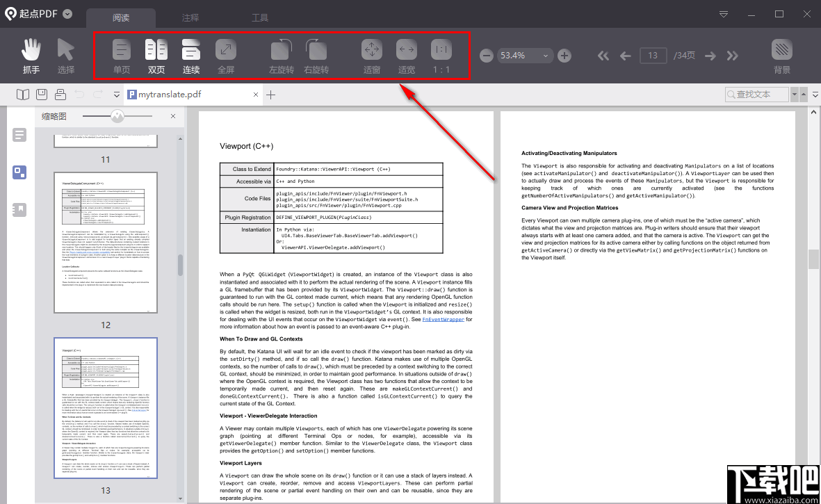Switch to the 工具 tab
This screenshot has width=821, height=504.
coord(260,17)
